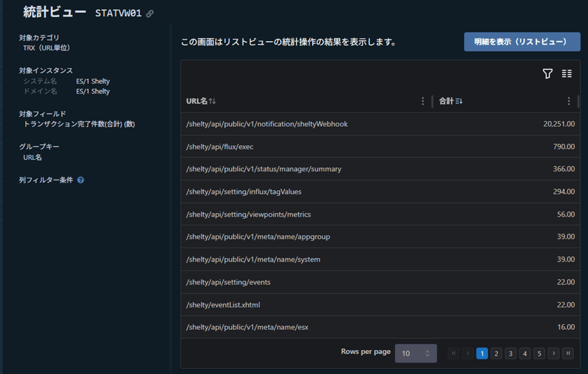Go to page 2 of the table

tap(496, 353)
